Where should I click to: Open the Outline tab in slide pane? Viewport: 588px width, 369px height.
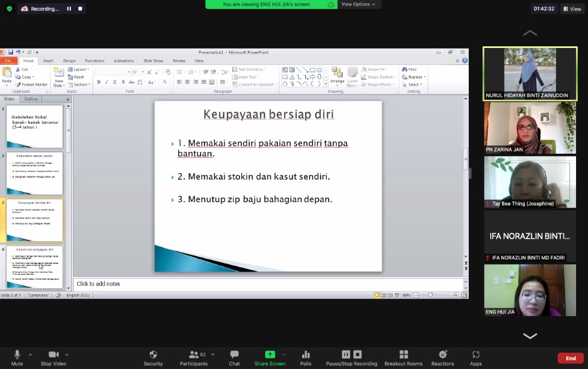(x=31, y=99)
